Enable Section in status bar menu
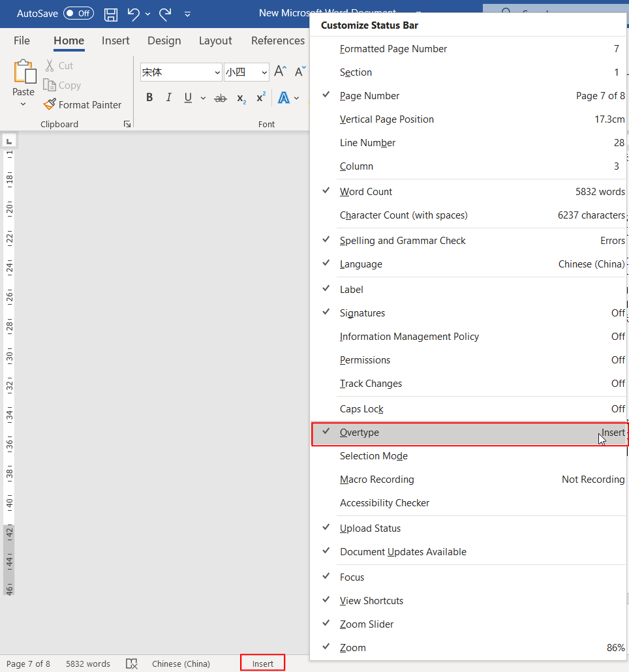 click(468, 72)
